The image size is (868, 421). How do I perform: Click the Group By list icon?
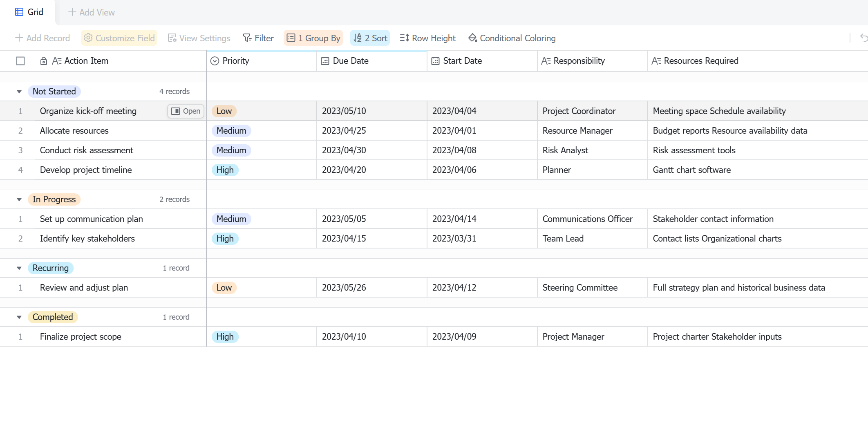coord(291,38)
